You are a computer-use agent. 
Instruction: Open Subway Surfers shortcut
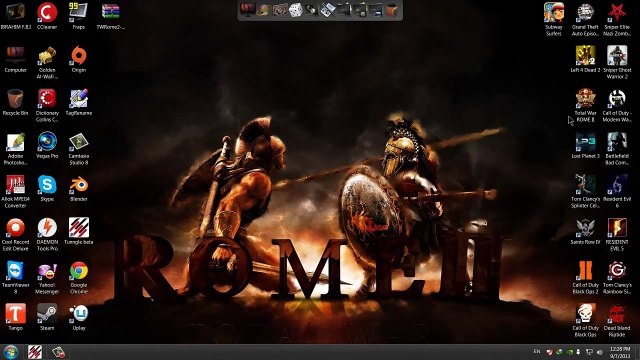click(x=554, y=19)
